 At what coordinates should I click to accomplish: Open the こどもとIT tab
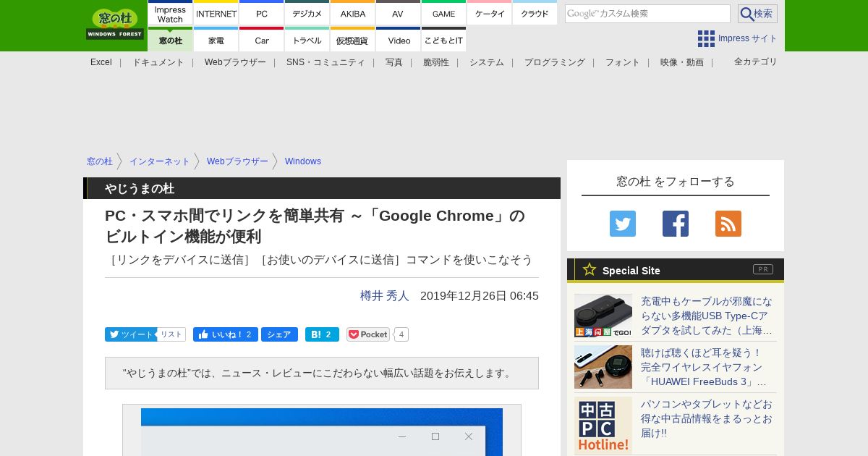click(443, 39)
